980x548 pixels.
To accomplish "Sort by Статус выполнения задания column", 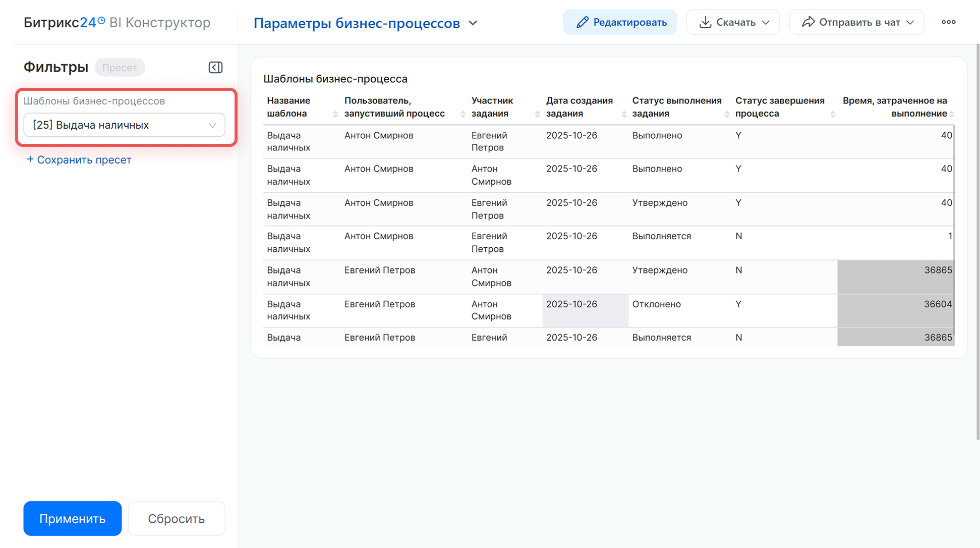I will (x=727, y=115).
